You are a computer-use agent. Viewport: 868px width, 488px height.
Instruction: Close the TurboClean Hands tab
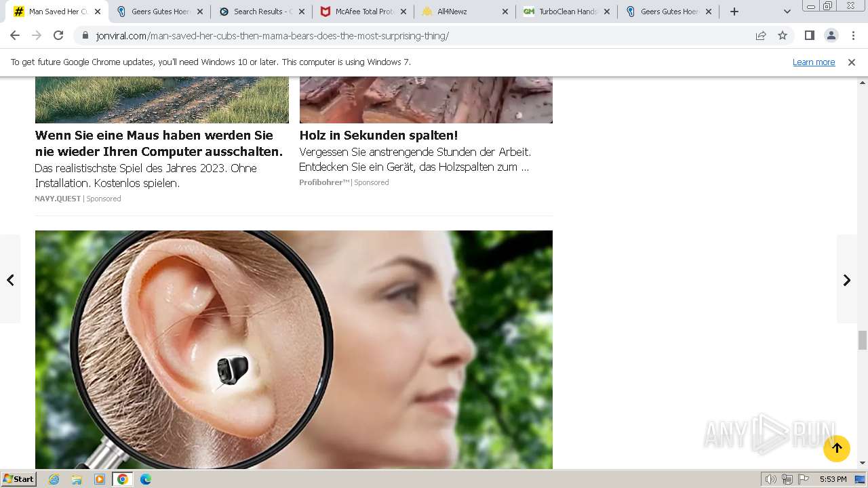click(x=607, y=12)
